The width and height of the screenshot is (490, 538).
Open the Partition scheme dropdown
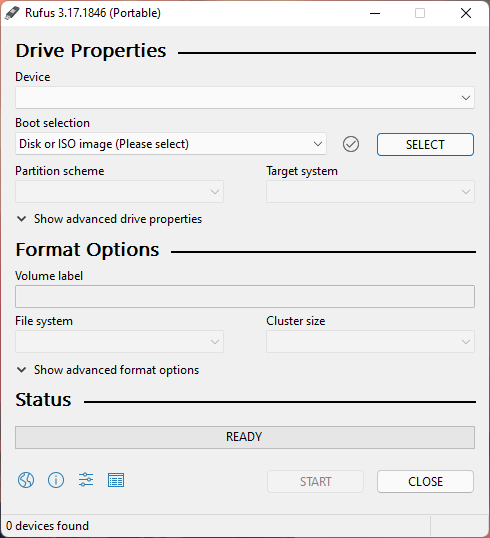[x=119, y=191]
